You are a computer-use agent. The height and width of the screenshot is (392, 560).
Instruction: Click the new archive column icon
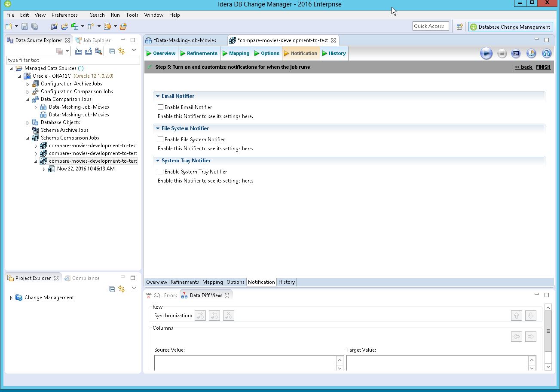click(x=91, y=27)
